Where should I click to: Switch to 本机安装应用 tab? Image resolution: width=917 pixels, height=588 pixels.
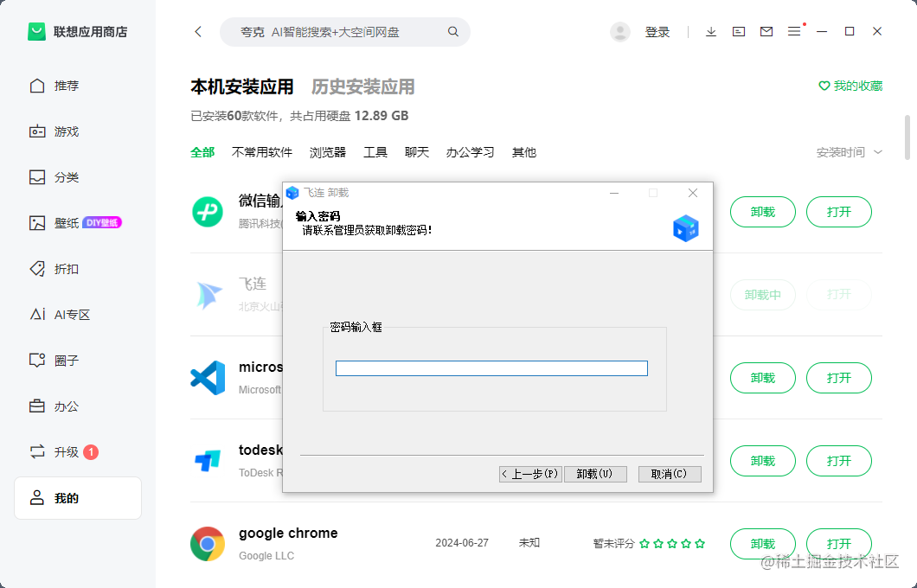click(242, 87)
